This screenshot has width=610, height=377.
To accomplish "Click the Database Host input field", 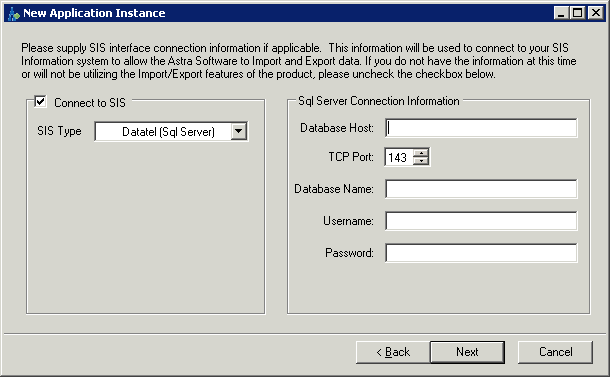I will click(481, 128).
